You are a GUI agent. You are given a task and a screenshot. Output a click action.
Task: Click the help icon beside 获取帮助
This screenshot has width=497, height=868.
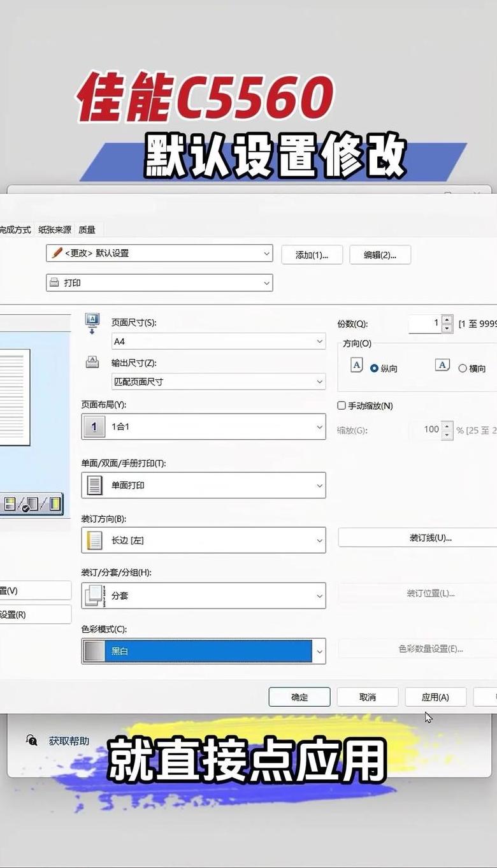[31, 740]
